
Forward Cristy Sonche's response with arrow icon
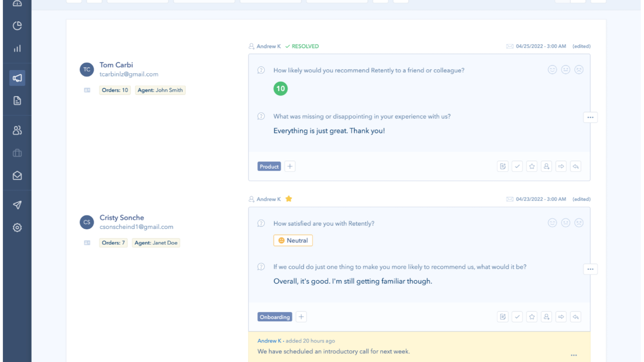point(561,317)
